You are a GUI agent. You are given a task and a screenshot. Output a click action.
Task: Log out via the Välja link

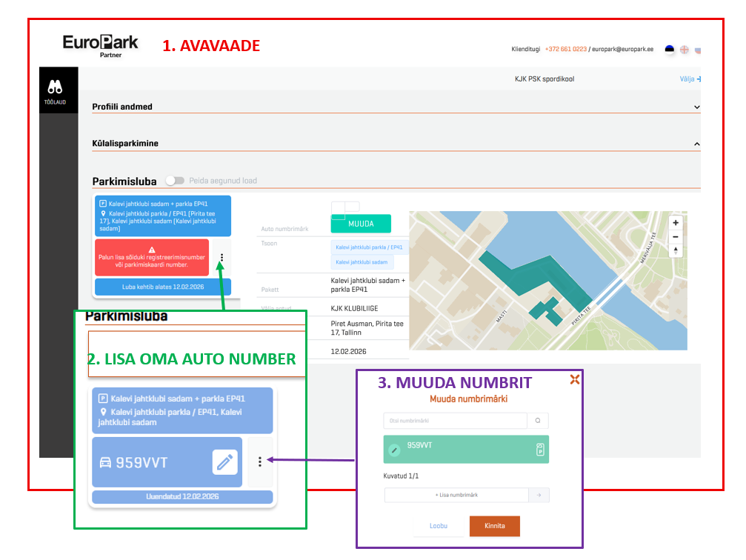(x=689, y=79)
